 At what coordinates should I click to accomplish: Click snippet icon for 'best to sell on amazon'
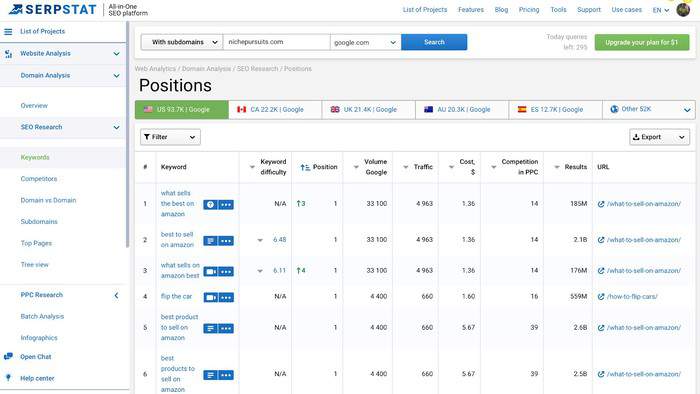[211, 241]
